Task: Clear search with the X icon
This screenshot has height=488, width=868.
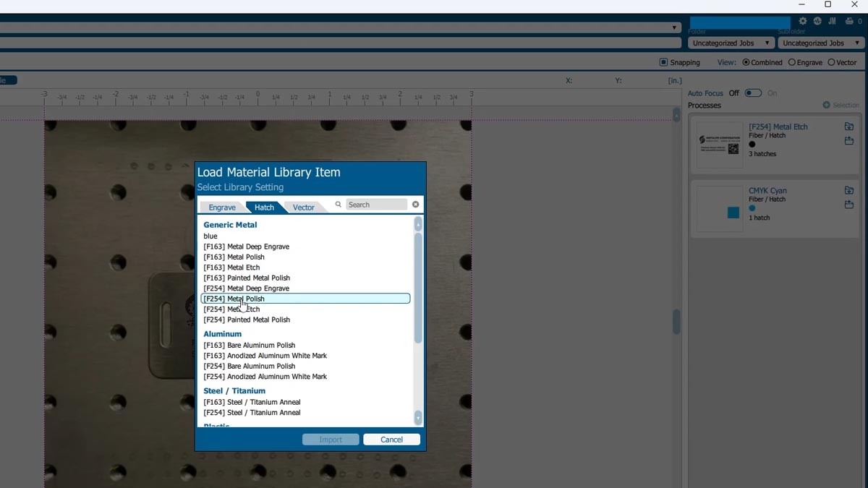Action: [x=416, y=205]
